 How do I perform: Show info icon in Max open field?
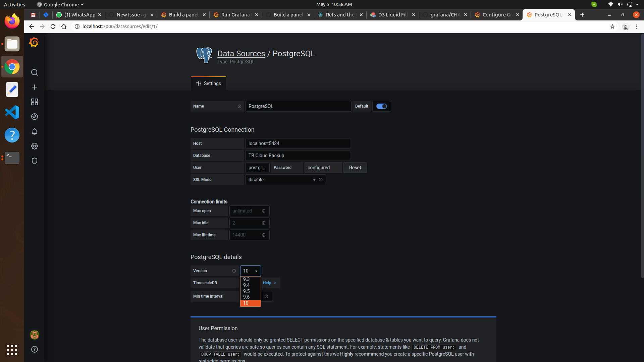point(264,211)
